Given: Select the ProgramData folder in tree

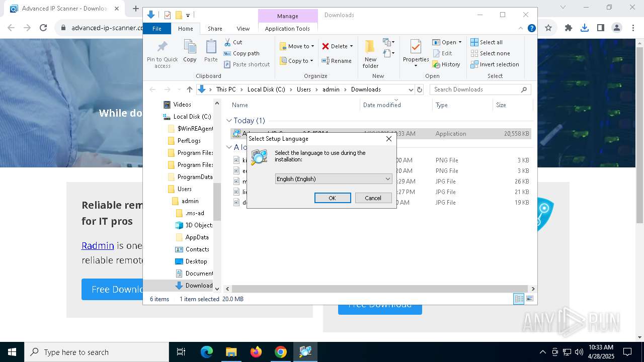Looking at the screenshot, I should click(x=189, y=177).
